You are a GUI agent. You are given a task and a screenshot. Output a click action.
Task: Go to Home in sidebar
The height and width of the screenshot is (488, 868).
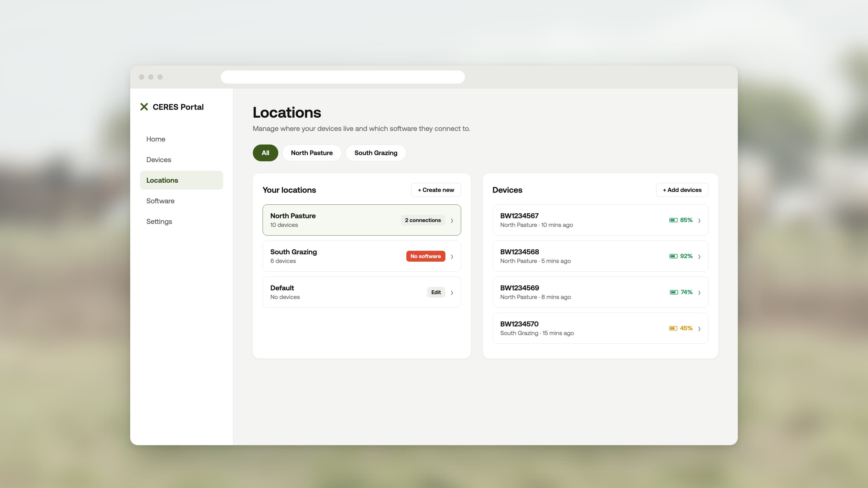click(181, 139)
